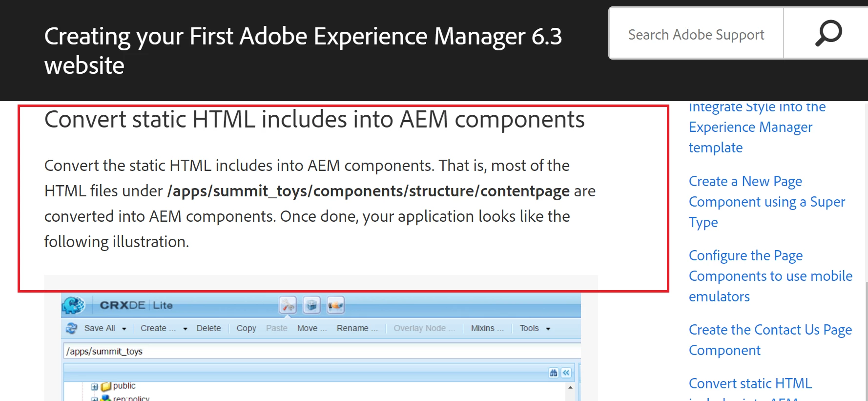Click Save All in CRXDE toolbar
This screenshot has height=401, width=868.
click(x=100, y=328)
